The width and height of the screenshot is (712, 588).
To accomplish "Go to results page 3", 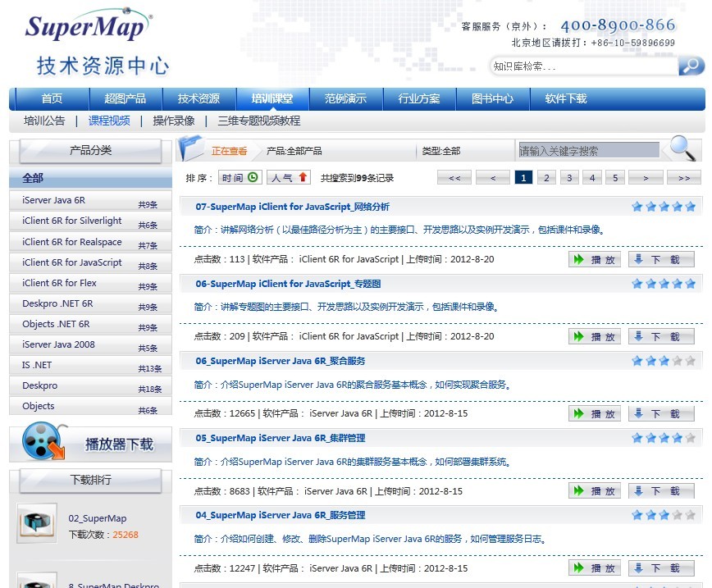I will [x=569, y=177].
